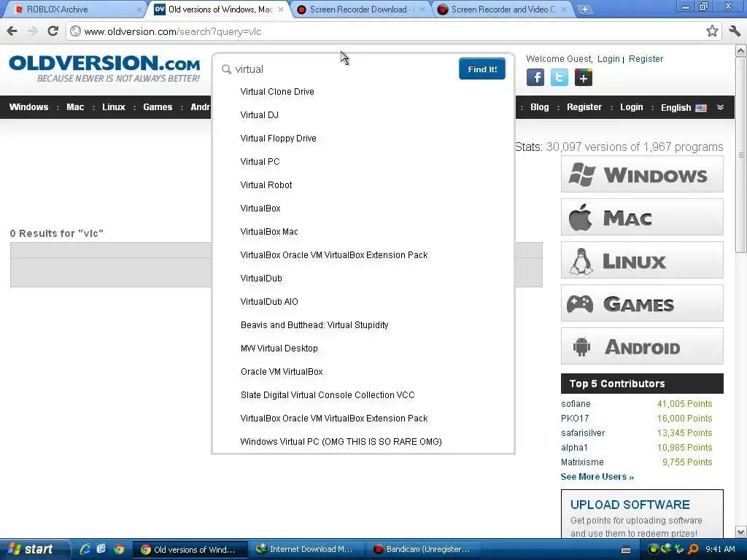Click contributor safarisilver
Screen dimensions: 747x560
coord(583,433)
